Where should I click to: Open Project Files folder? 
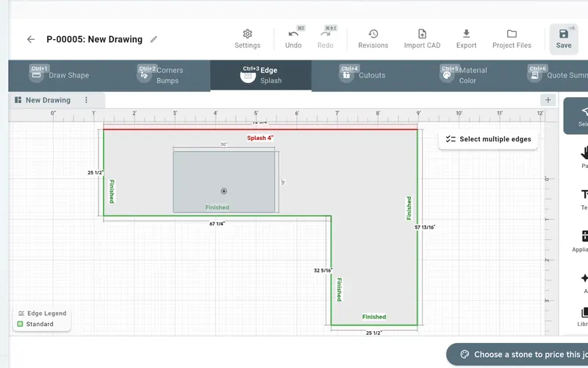pos(512,39)
